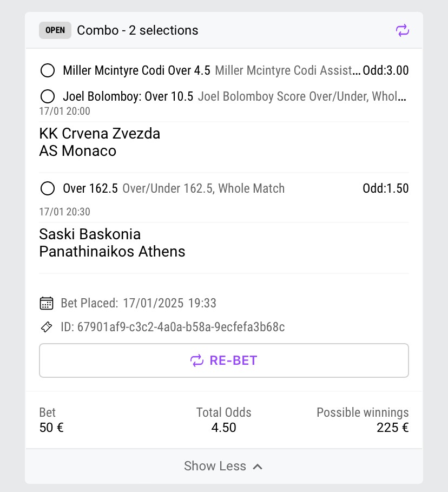Click the Show Less text label
448x492 pixels.
(215, 466)
